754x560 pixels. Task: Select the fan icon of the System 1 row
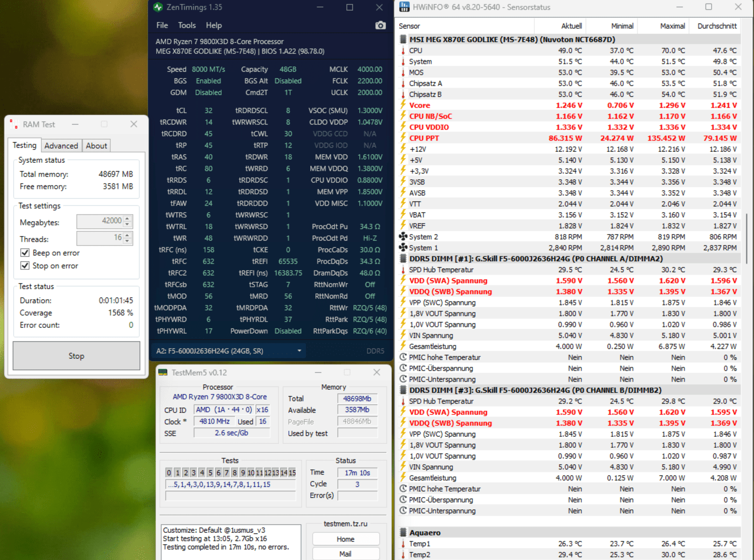click(403, 248)
